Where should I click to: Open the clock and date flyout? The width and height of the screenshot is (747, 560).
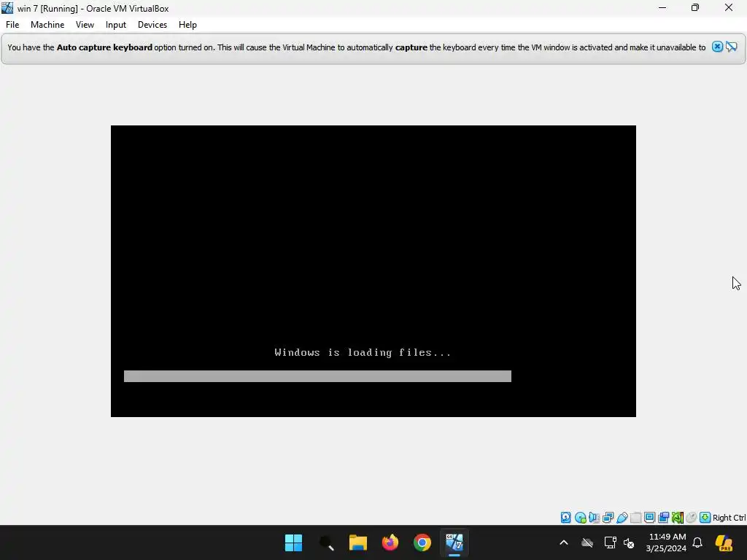666,542
